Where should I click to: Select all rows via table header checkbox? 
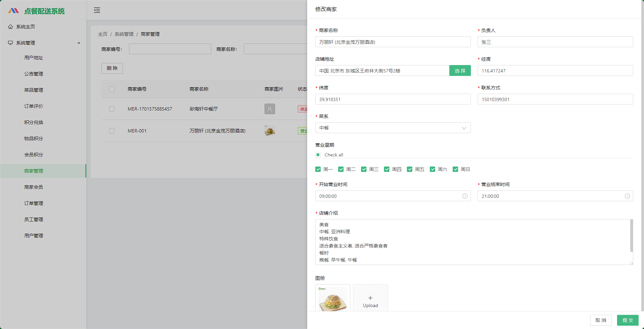tap(112, 89)
